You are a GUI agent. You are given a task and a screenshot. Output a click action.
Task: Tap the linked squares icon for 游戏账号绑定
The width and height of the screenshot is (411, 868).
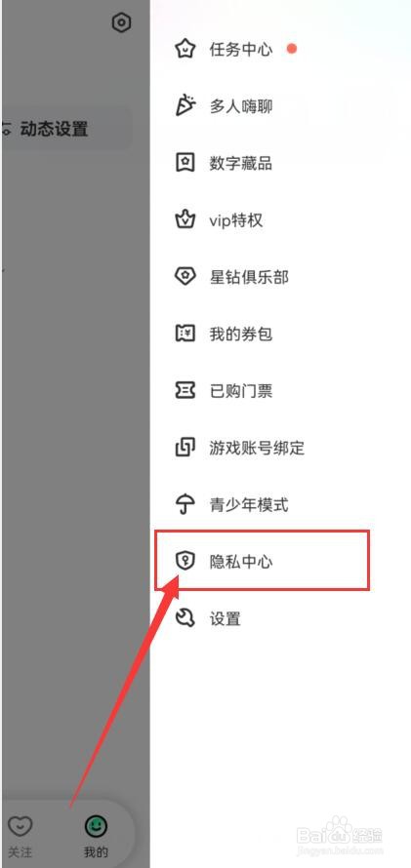point(185,448)
